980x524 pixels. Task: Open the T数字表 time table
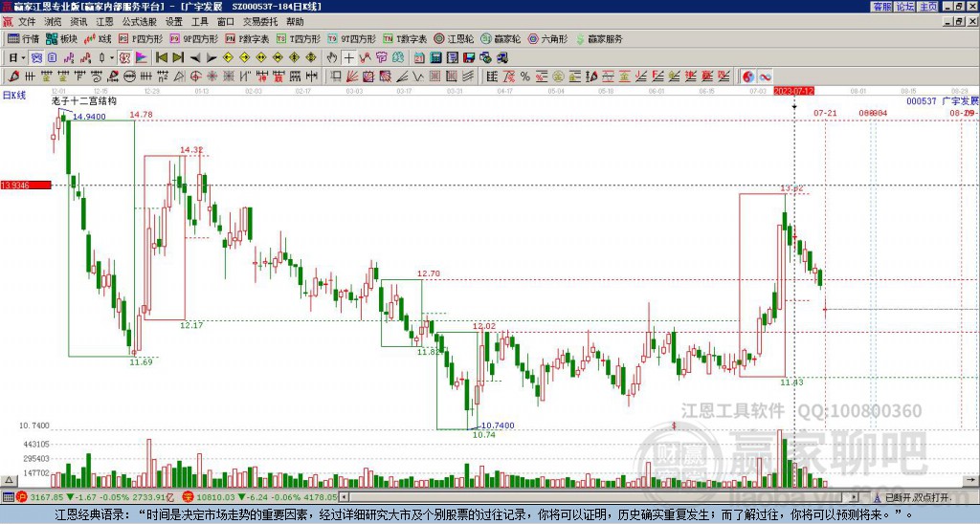point(405,38)
